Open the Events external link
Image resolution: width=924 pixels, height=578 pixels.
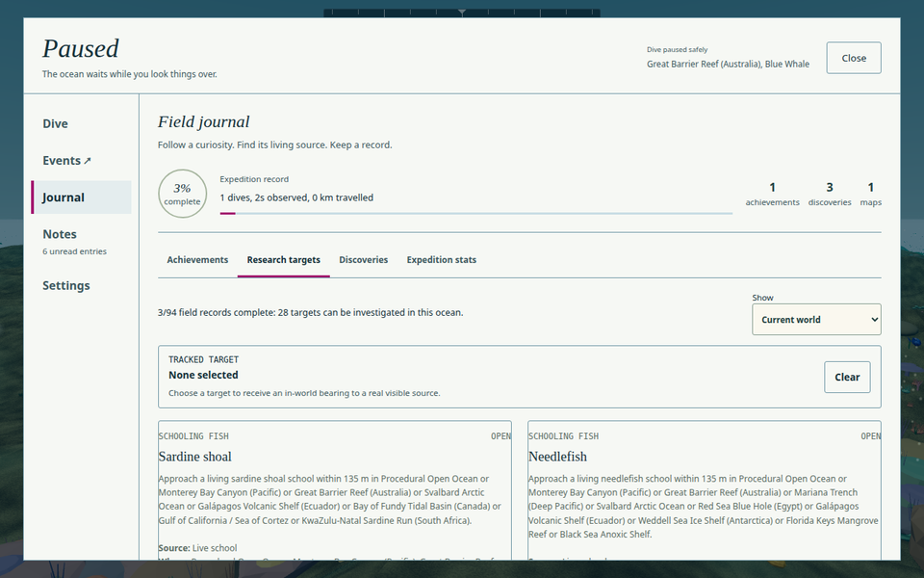click(81, 161)
